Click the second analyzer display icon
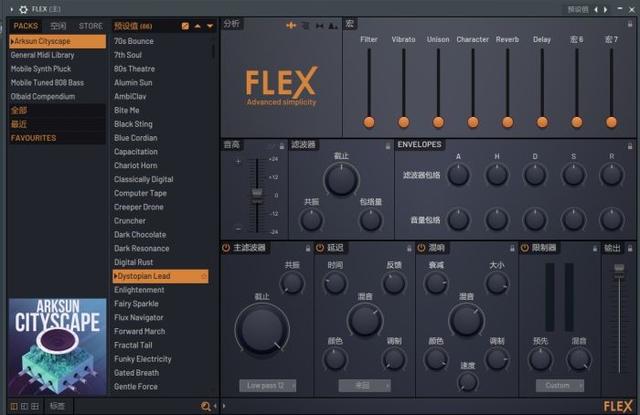The height and width of the screenshot is (415, 640). (305, 26)
